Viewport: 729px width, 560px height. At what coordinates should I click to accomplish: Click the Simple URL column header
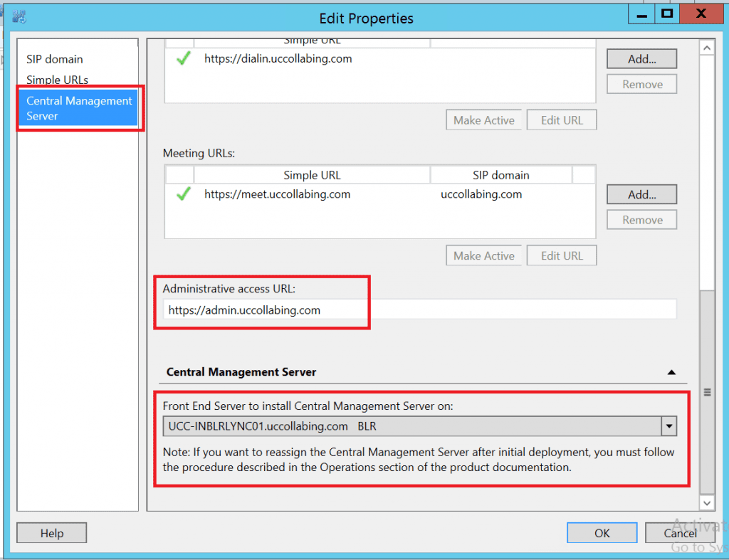[x=313, y=174]
